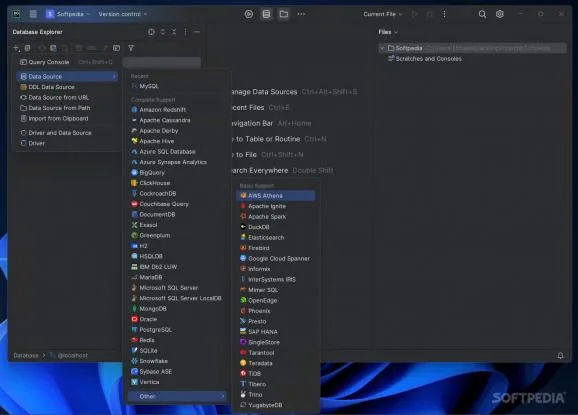Viewport: 578px width, 415px height.
Task: Click the Database Explorer panel title
Action: [x=38, y=32]
